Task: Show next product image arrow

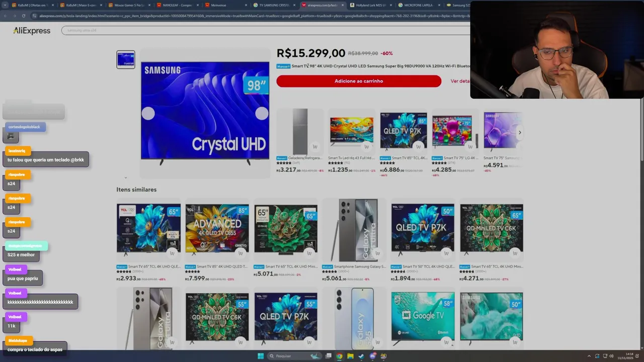Action: (x=262, y=114)
